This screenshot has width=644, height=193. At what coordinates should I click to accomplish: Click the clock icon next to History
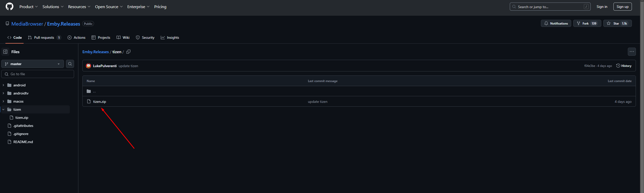(x=618, y=66)
